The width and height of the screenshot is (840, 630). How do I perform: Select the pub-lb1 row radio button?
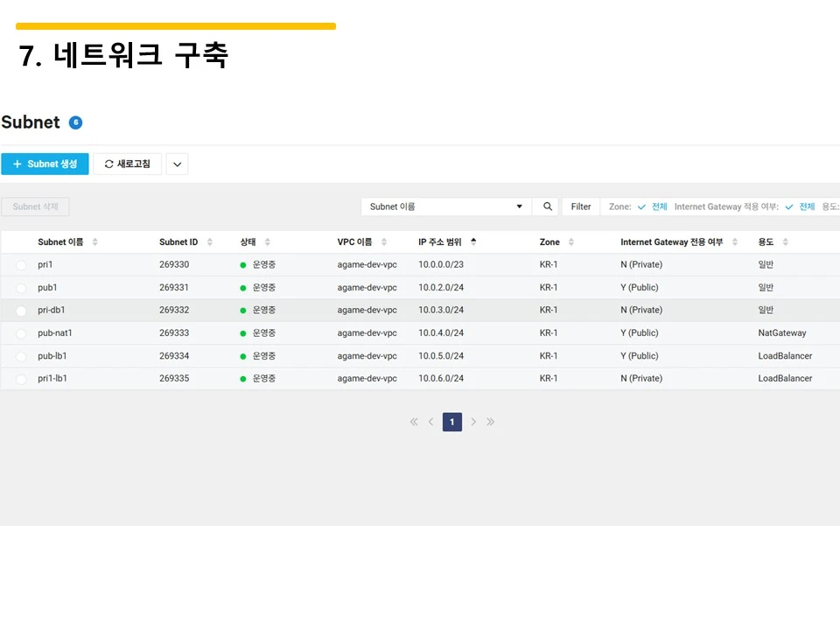point(21,357)
